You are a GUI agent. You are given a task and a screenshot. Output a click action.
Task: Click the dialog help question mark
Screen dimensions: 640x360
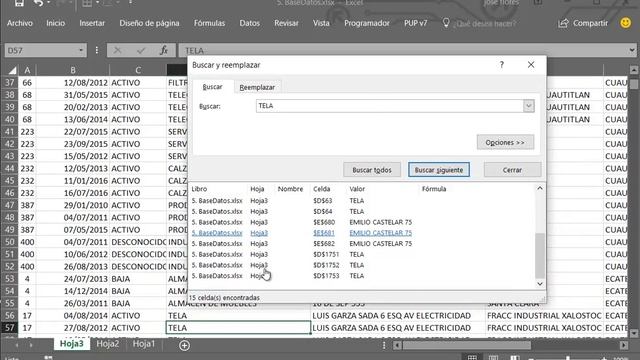pos(502,64)
